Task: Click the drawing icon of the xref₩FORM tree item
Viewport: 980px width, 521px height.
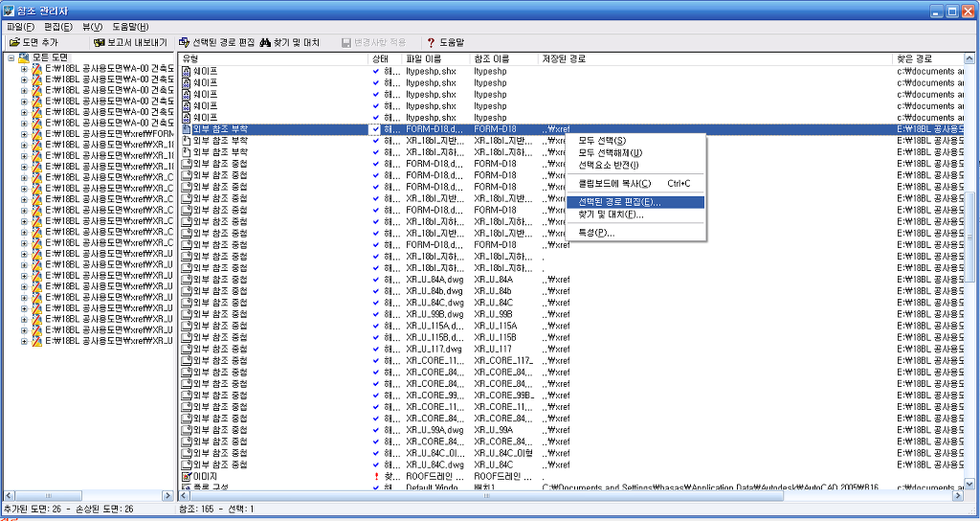Action: point(37,134)
